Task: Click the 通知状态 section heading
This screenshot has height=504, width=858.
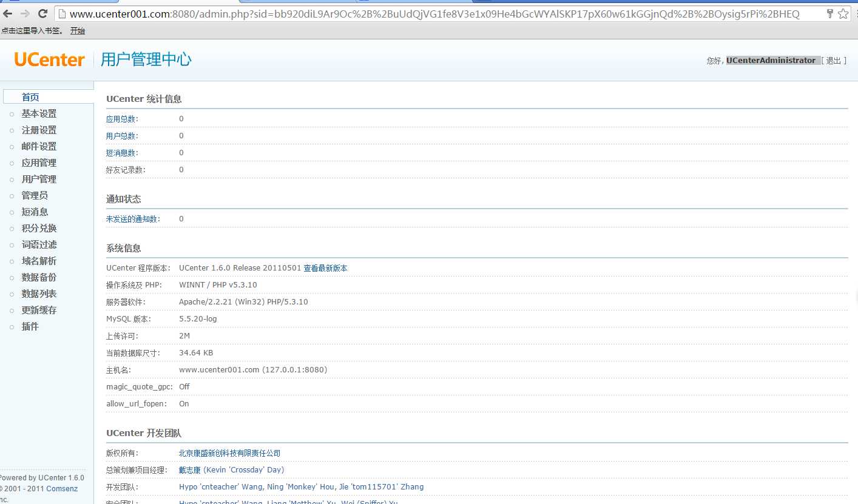Action: click(x=124, y=199)
